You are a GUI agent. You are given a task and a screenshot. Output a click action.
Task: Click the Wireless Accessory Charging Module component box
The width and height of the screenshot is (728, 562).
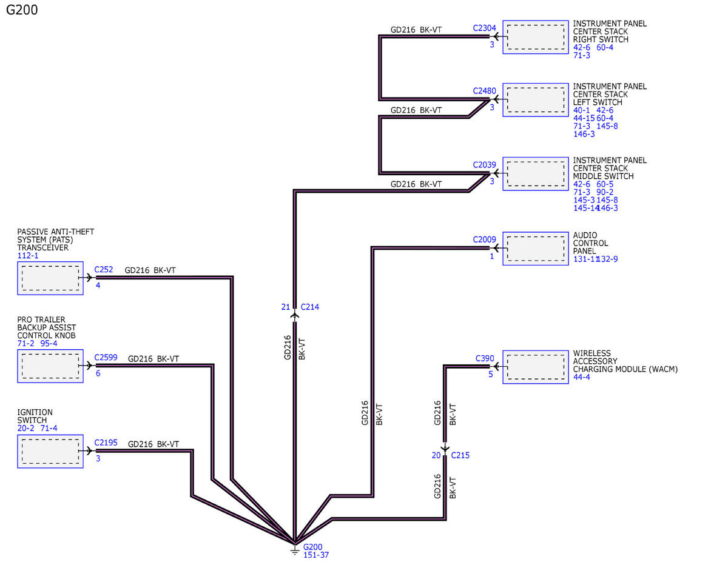pos(536,367)
